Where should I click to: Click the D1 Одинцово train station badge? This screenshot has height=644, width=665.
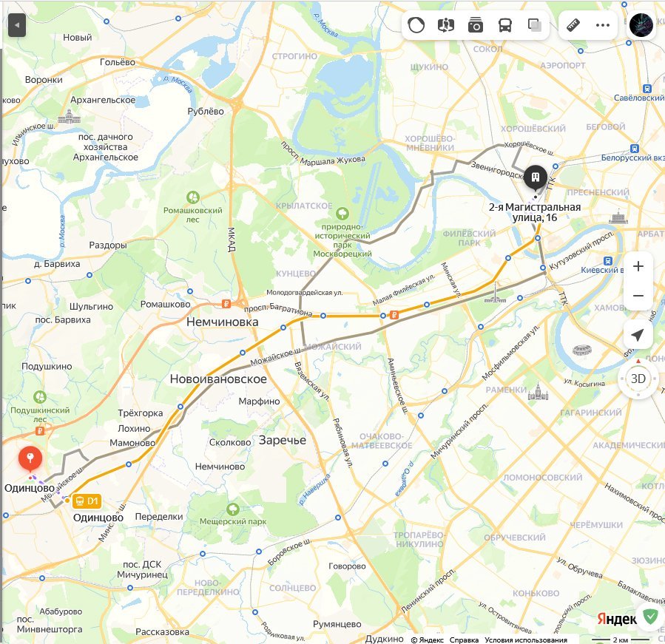[87, 501]
